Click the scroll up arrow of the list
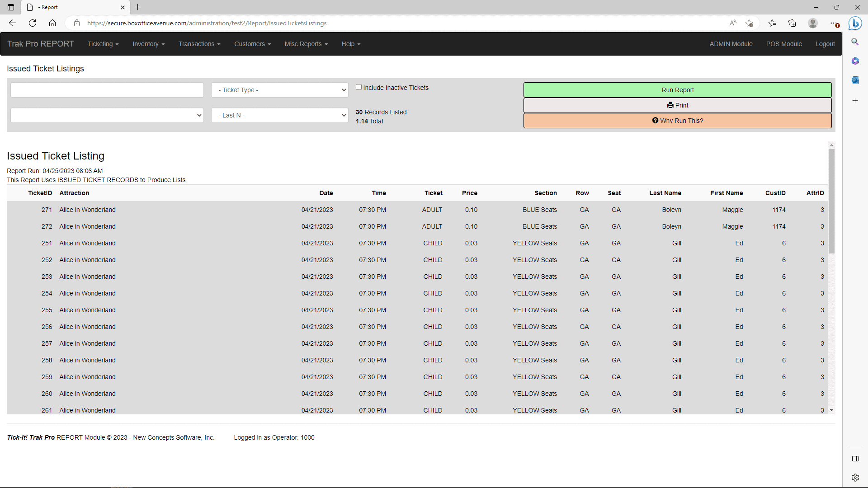 click(x=831, y=145)
